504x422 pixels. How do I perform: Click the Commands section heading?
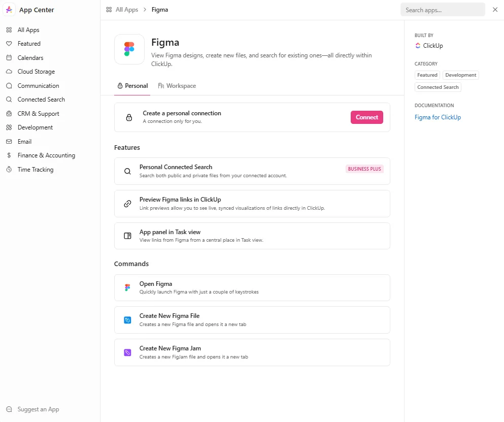point(131,264)
